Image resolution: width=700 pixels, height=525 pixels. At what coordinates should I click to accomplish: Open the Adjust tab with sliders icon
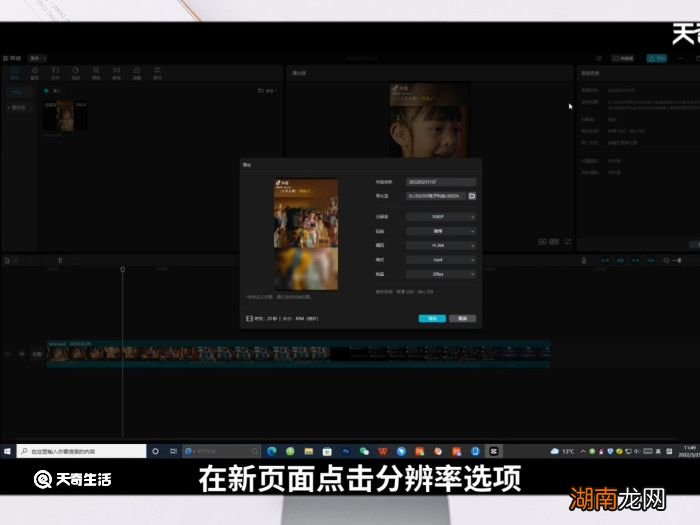point(157,73)
